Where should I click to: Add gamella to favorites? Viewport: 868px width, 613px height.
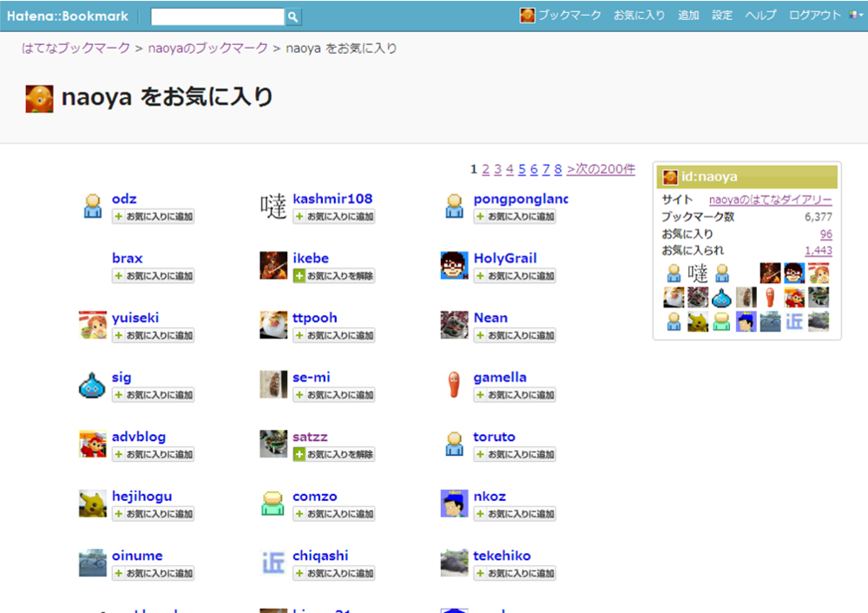click(x=515, y=395)
